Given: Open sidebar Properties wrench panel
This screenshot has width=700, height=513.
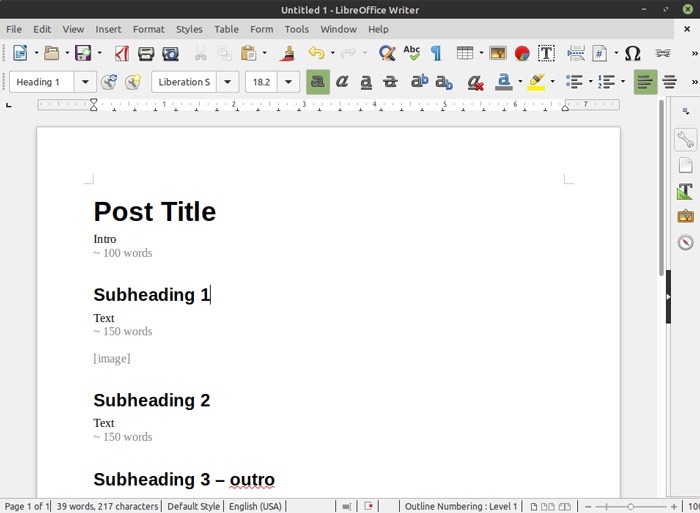Looking at the screenshot, I should coord(685,139).
